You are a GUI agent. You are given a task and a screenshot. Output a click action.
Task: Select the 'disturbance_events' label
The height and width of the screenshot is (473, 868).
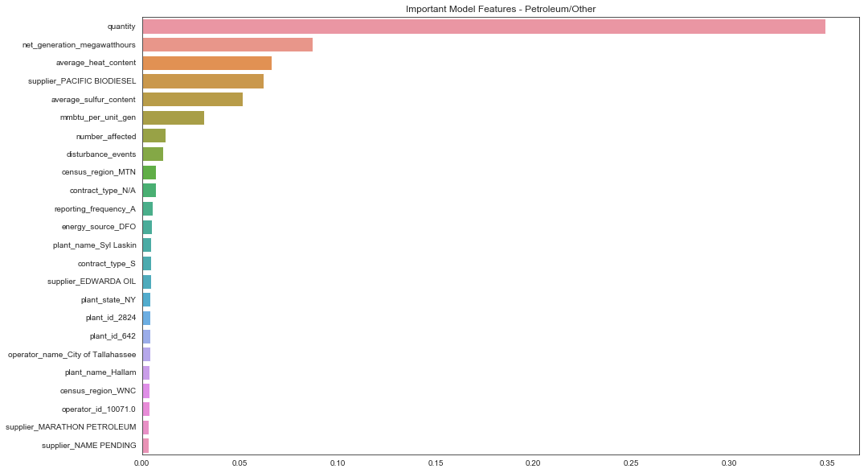point(100,154)
